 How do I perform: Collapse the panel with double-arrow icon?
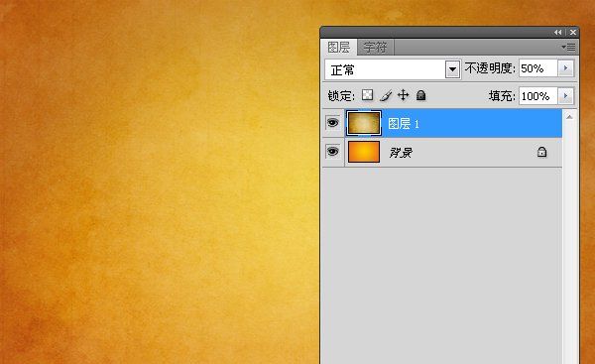557,33
